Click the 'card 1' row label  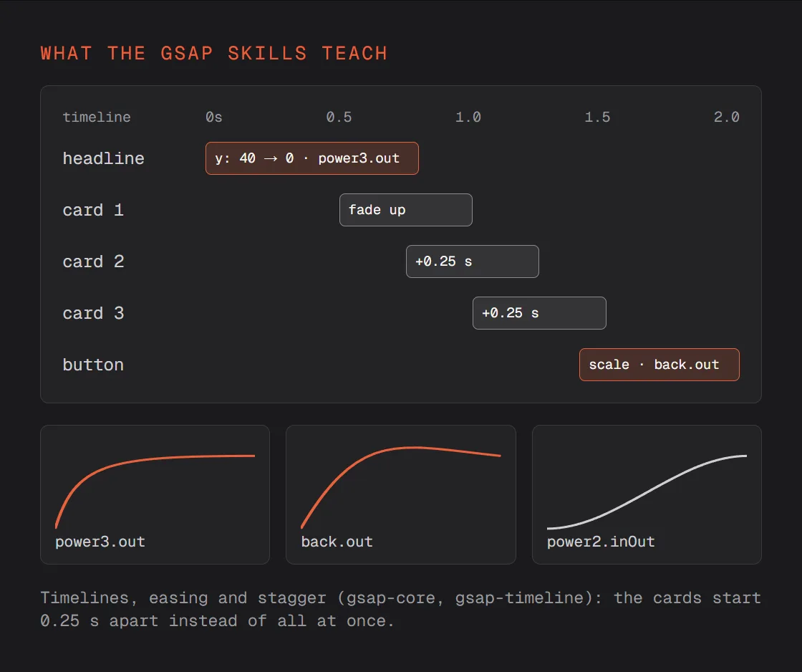pyautogui.click(x=93, y=210)
